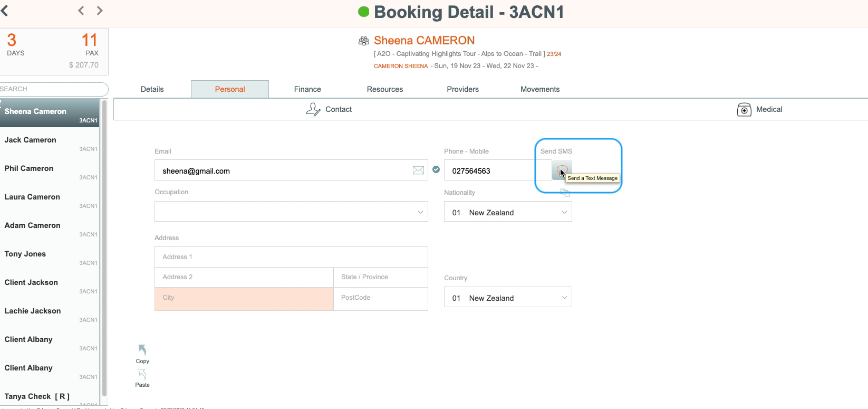Click the envelope icon in Email field
This screenshot has height=409, width=868.
[x=418, y=170]
